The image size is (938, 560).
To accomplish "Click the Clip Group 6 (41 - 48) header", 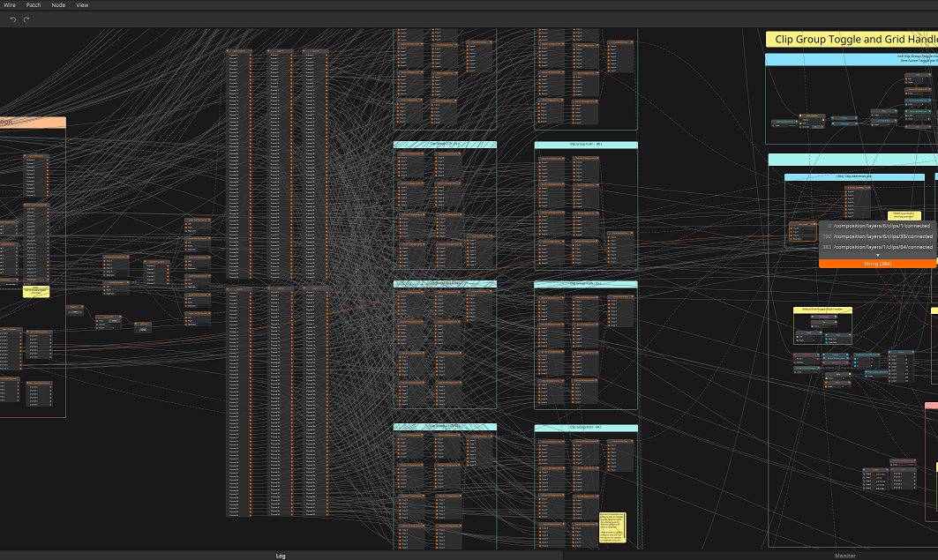I will point(586,145).
